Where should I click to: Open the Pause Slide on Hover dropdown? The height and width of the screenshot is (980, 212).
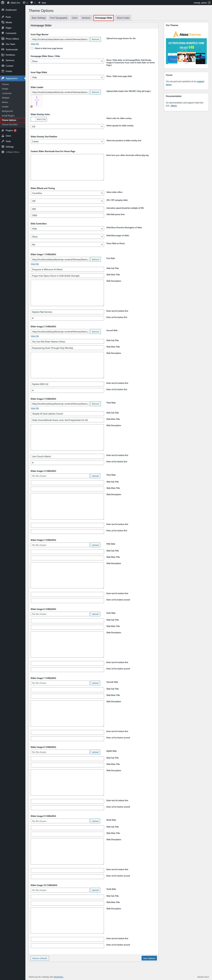(x=67, y=245)
